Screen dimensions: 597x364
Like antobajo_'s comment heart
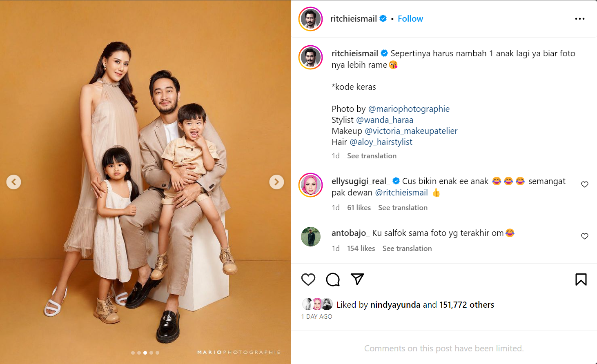point(585,236)
